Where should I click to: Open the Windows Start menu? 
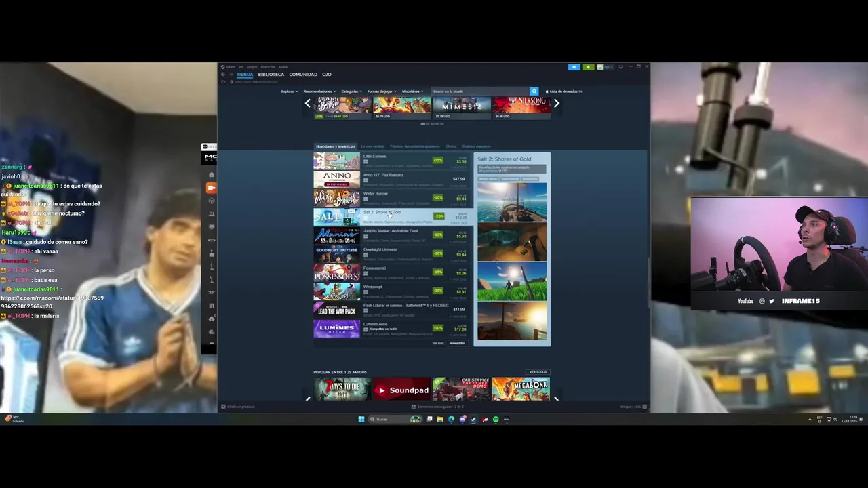[361, 419]
